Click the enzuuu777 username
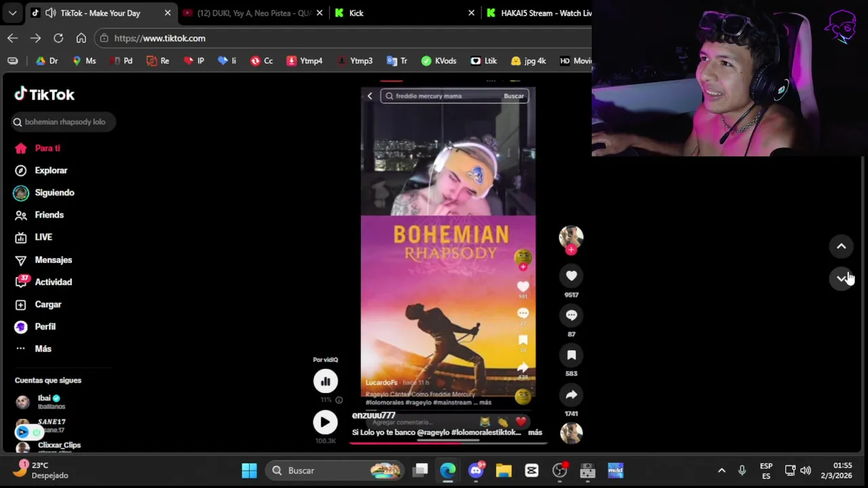The image size is (868, 488). (374, 415)
